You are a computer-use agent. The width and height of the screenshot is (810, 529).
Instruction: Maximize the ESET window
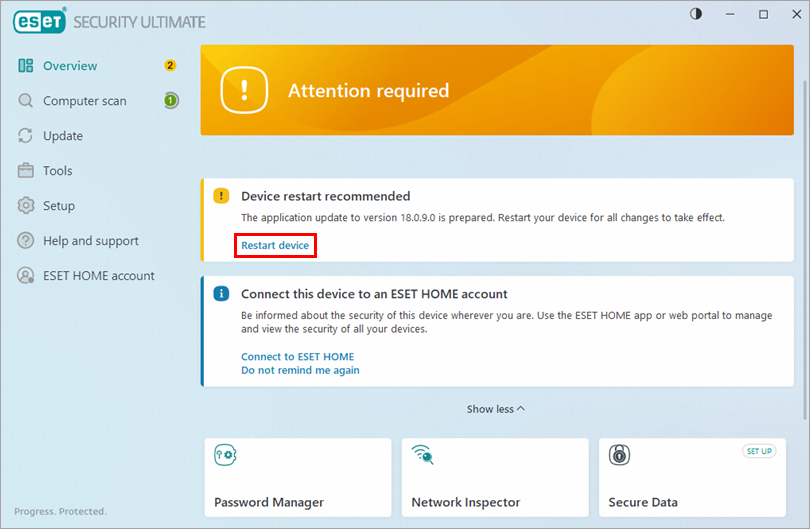(x=763, y=14)
